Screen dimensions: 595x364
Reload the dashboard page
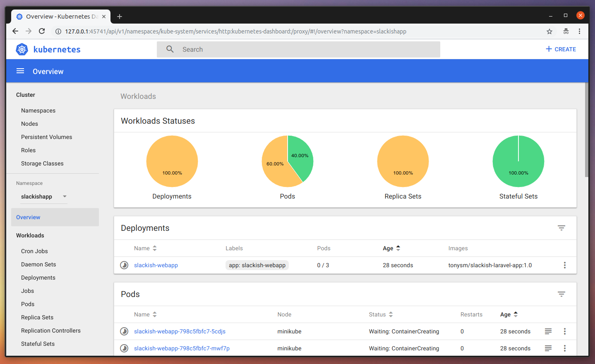(x=42, y=31)
